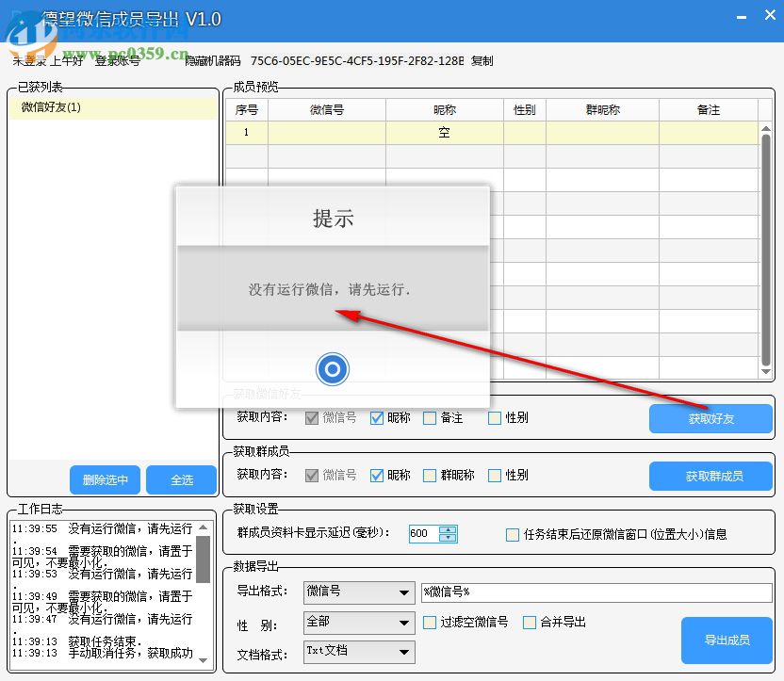Toggle the 微信号 checkbox in the 获取群成员 section
784x681 pixels.
click(x=312, y=475)
